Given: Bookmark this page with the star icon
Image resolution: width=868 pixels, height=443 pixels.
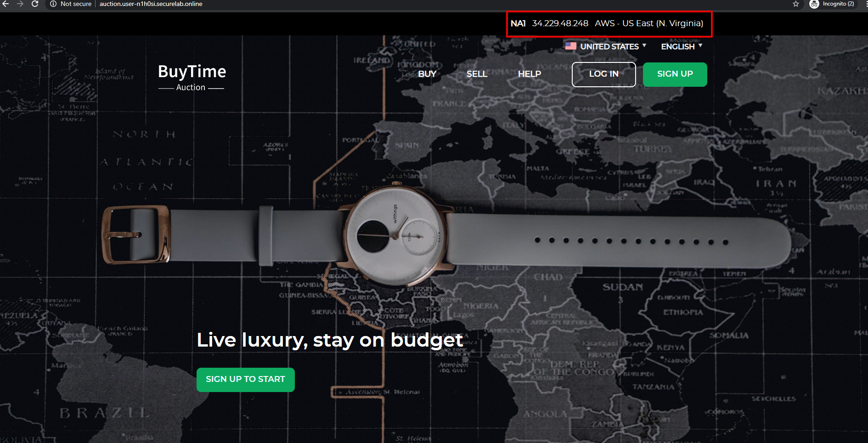Looking at the screenshot, I should click(796, 4).
